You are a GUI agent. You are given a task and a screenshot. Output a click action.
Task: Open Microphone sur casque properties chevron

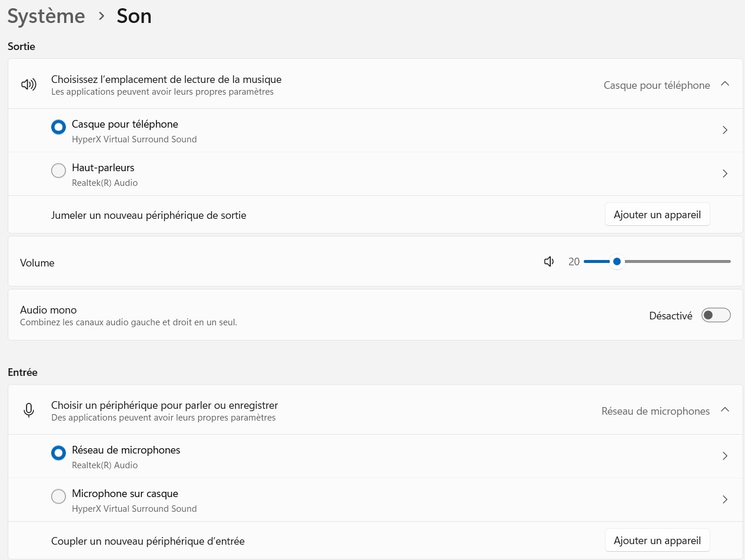(x=725, y=499)
